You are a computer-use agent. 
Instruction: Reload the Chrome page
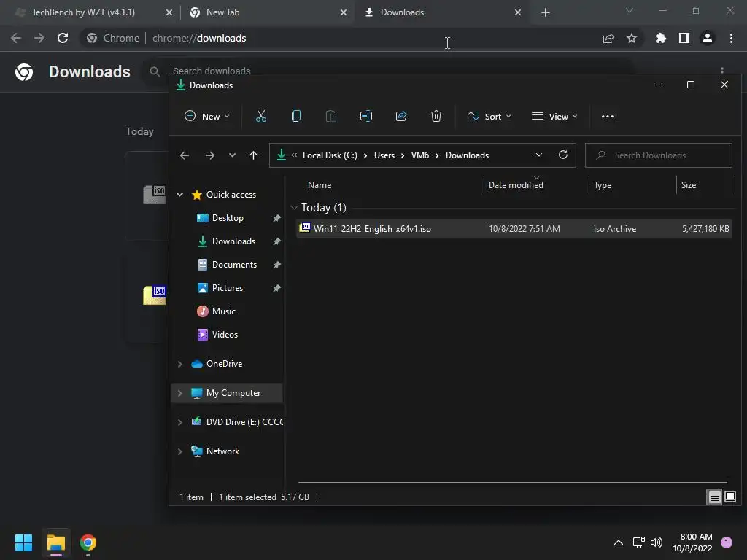click(x=63, y=38)
